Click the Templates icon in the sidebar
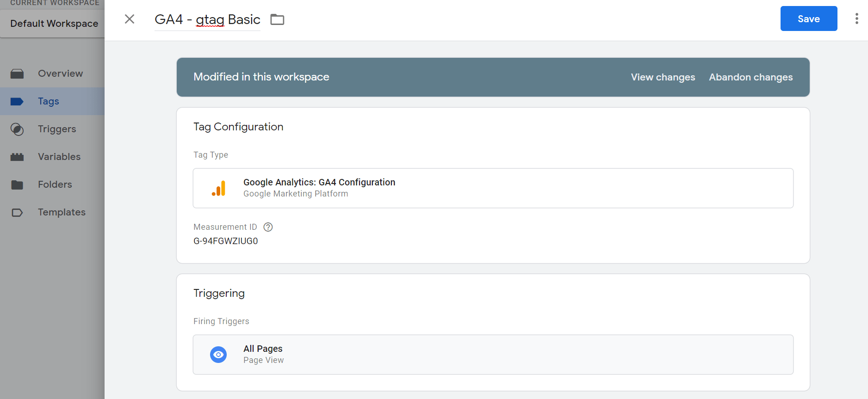The image size is (868, 399). [x=17, y=213]
